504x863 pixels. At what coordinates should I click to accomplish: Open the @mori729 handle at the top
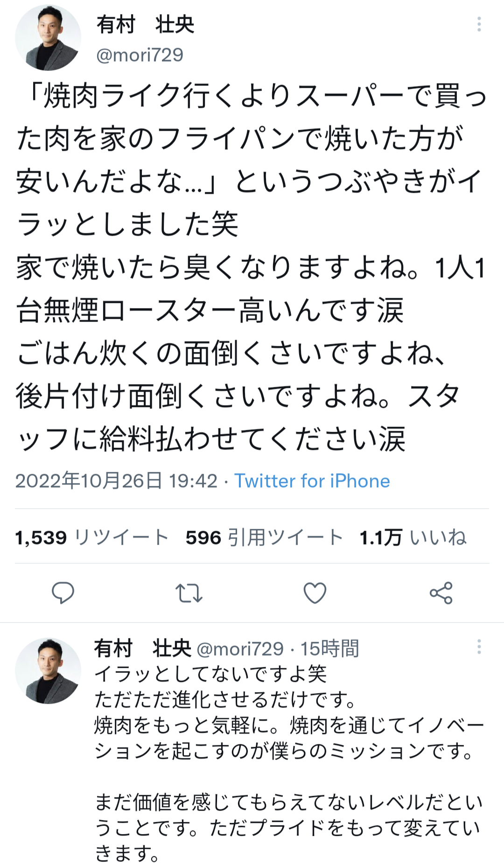(x=140, y=55)
